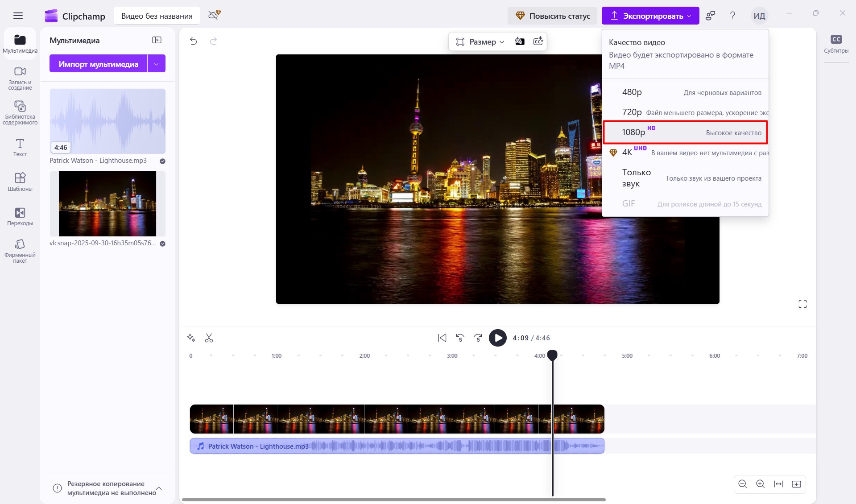Expand the backup not completed notice
856x504 pixels.
[159, 488]
